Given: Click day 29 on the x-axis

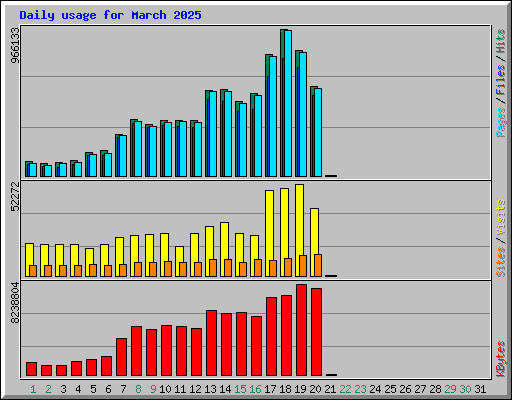Looking at the screenshot, I should [x=450, y=389].
